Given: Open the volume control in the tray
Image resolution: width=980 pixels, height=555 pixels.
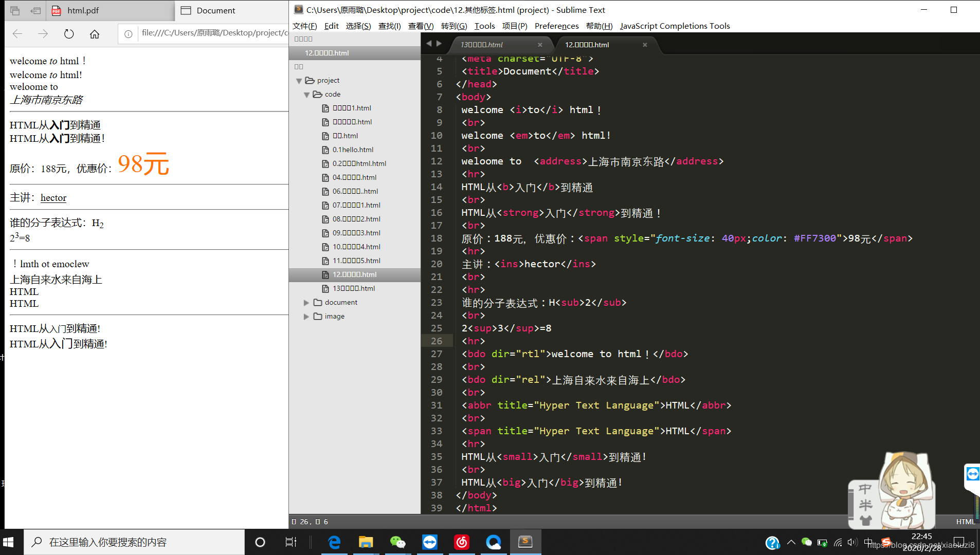Looking at the screenshot, I should (853, 542).
